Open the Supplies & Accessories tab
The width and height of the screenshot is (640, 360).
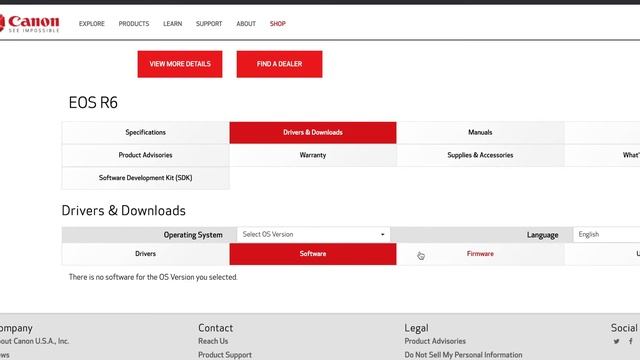coord(480,155)
